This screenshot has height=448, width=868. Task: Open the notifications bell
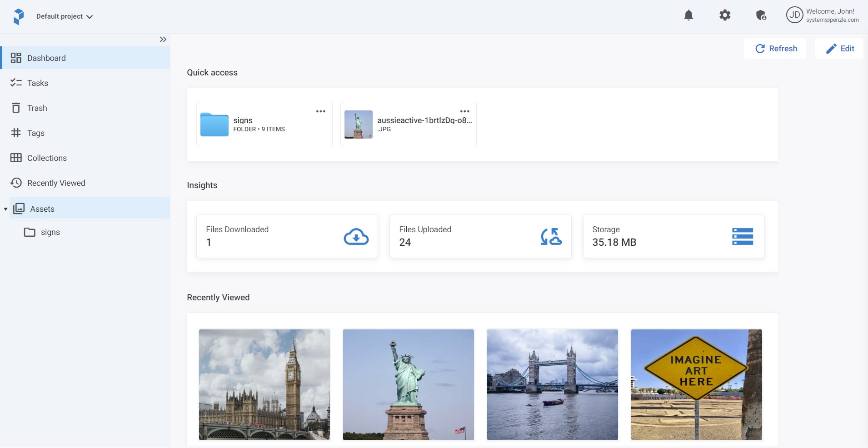(688, 15)
